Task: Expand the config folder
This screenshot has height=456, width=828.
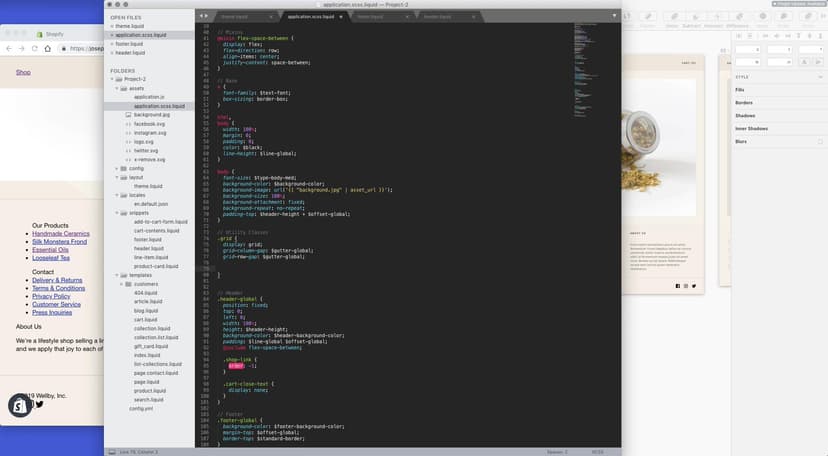Action: tap(116, 168)
